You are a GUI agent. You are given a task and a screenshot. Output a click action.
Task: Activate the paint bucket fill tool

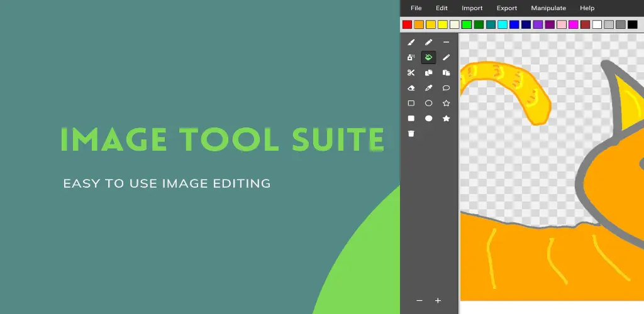pyautogui.click(x=428, y=57)
